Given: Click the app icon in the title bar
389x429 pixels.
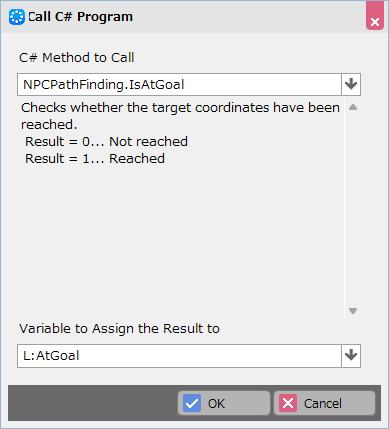Looking at the screenshot, I should click(x=17, y=17).
